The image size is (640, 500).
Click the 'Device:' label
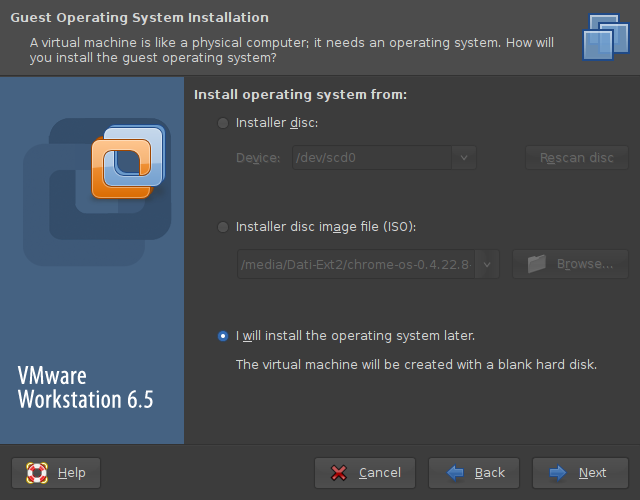tap(258, 158)
